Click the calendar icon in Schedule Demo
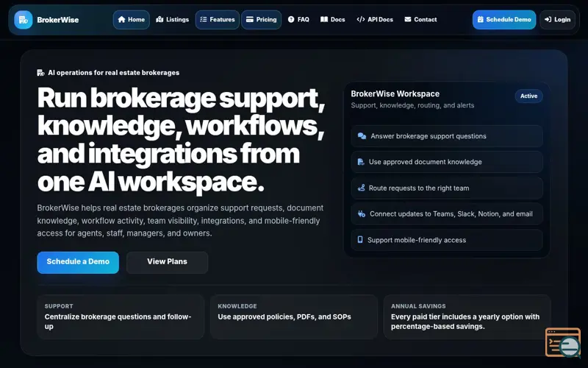This screenshot has width=588, height=368. [x=481, y=20]
